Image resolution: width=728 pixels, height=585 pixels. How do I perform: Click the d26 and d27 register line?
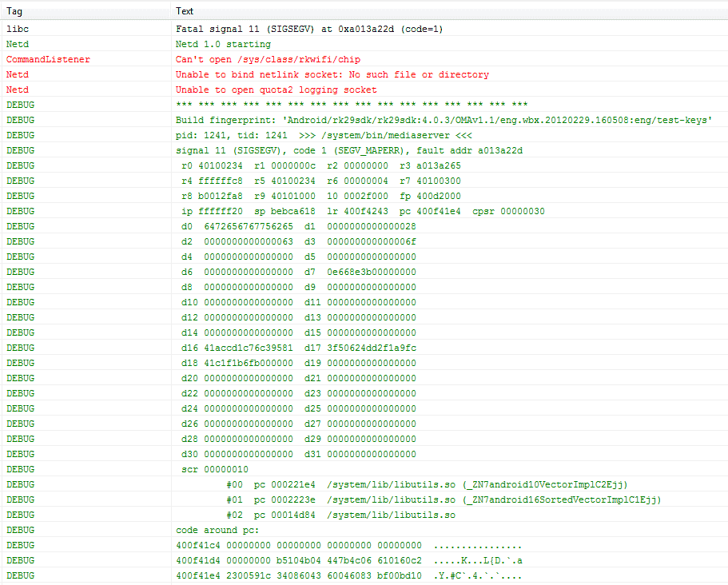pos(364,424)
